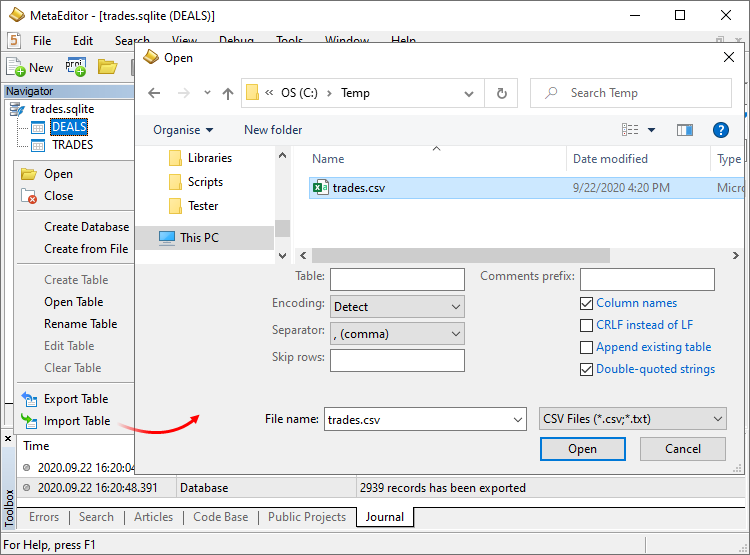The image size is (750, 555).
Task: Open the recent locations dropdown arrow
Action: tap(207, 92)
